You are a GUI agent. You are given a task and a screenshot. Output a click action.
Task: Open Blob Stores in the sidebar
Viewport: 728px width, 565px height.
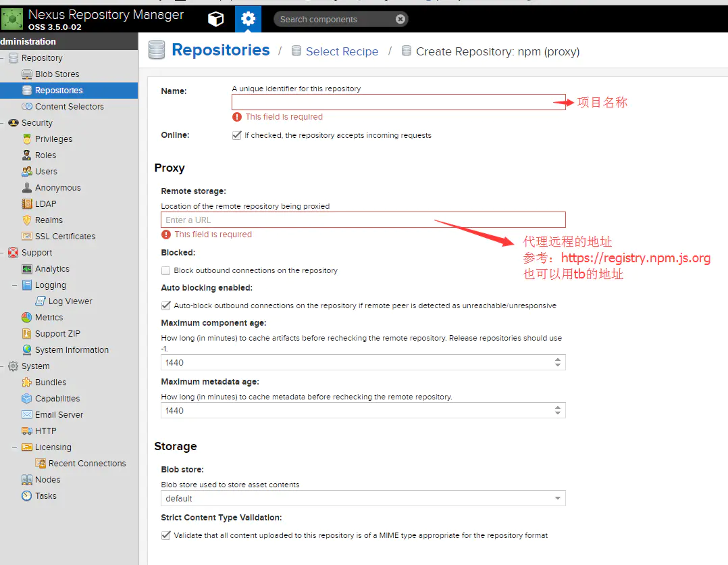pos(57,74)
